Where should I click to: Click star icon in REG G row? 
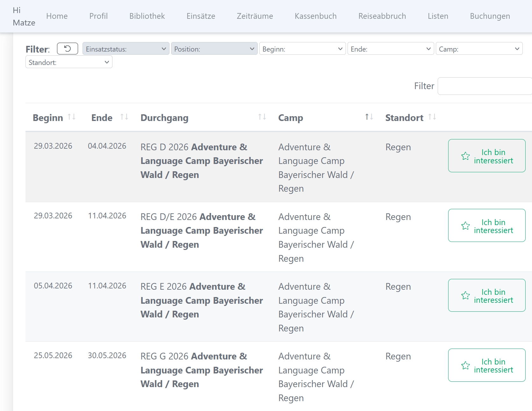tap(465, 365)
